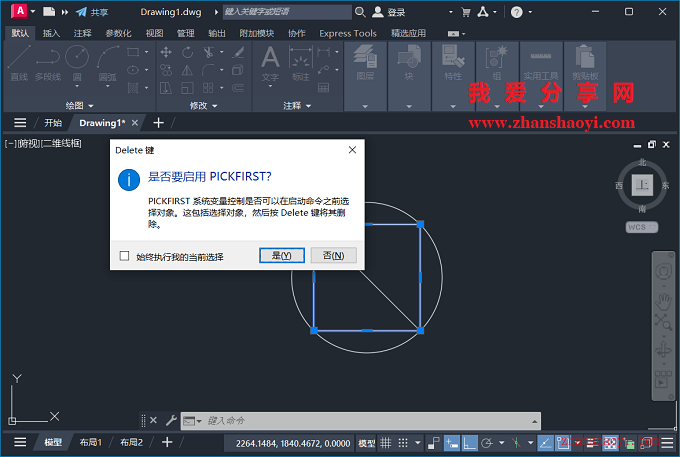The height and width of the screenshot is (457, 680).
Task: Switch to the 视图 ribbon tab
Action: click(154, 33)
